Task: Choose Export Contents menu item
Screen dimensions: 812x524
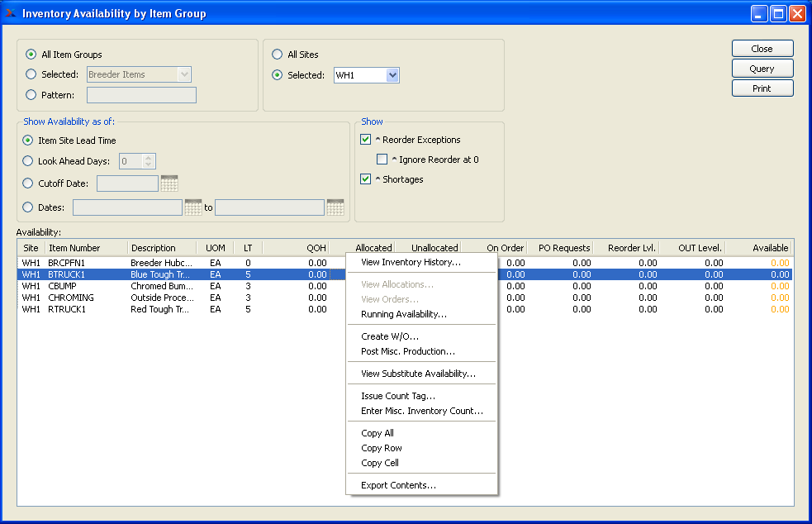Action: click(x=398, y=485)
